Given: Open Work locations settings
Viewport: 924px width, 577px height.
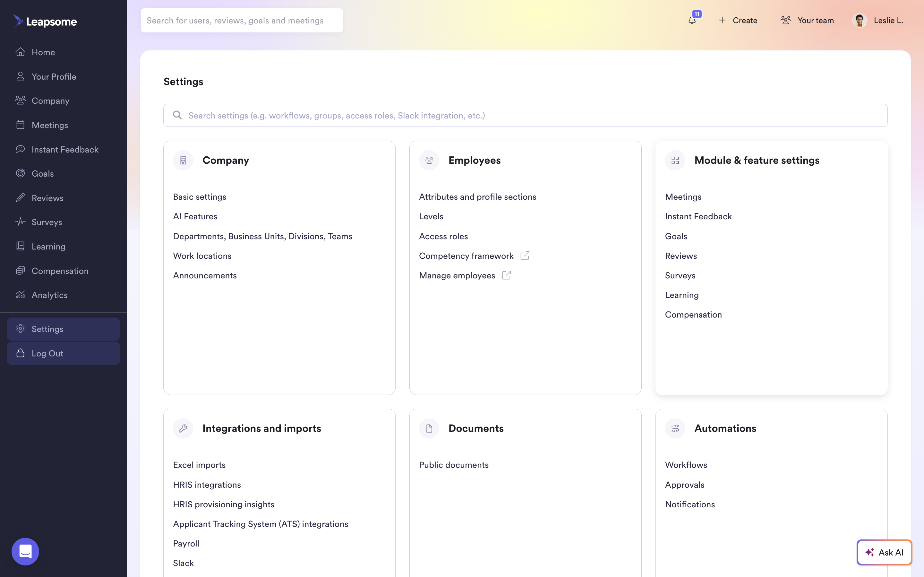Looking at the screenshot, I should (202, 256).
